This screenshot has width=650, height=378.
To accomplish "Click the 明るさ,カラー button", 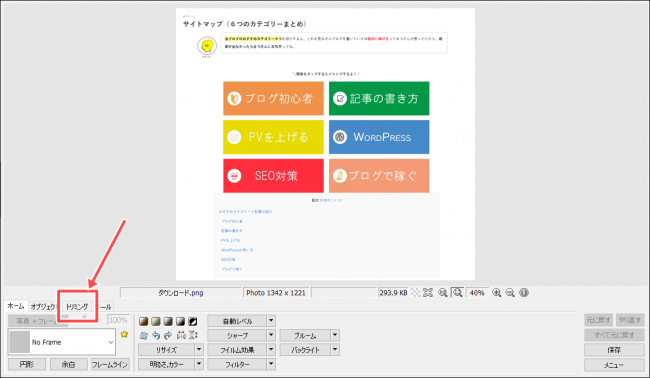I will [166, 364].
